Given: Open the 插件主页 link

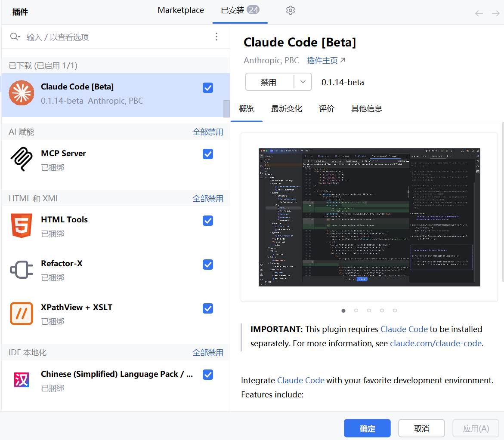Looking at the screenshot, I should (x=326, y=60).
